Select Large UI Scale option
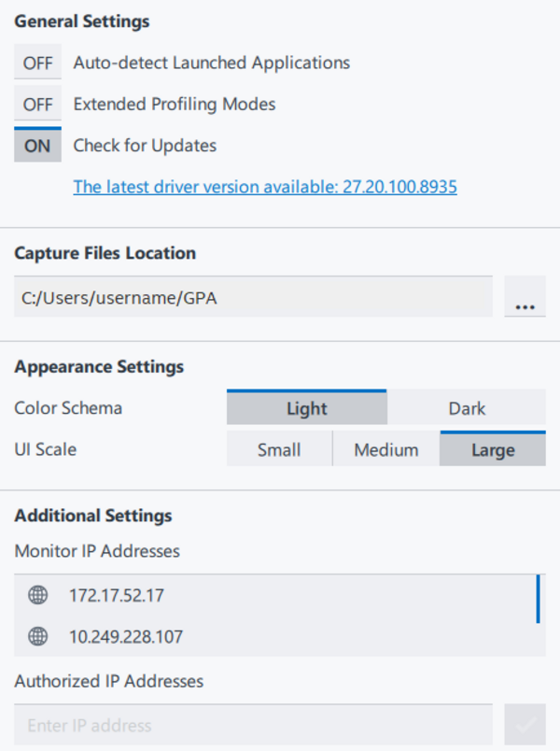The height and width of the screenshot is (751, 560). 493,449
